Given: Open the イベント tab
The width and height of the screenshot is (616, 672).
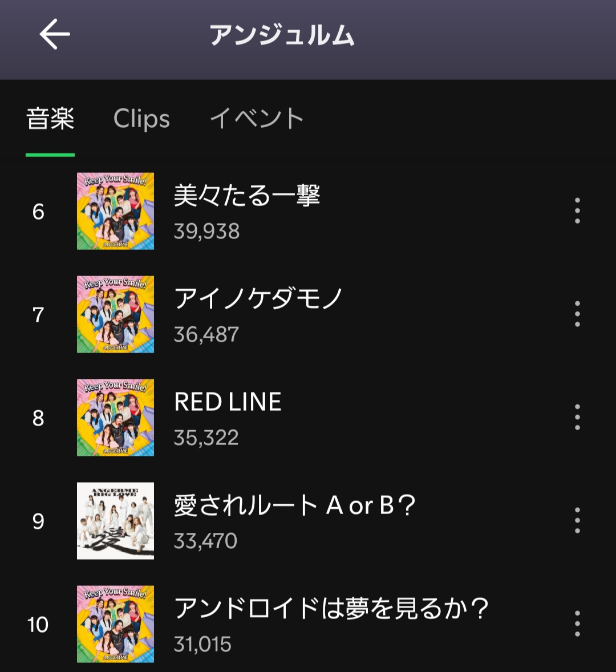Looking at the screenshot, I should [257, 119].
